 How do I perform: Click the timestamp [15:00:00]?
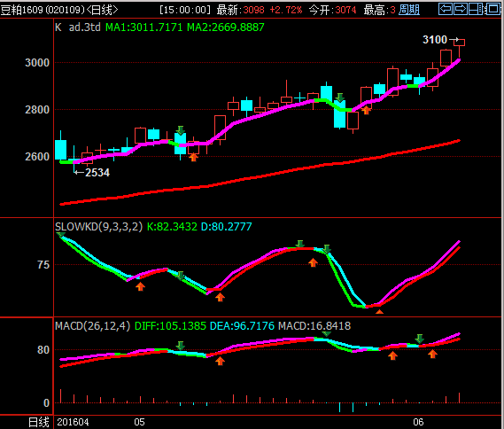pyautogui.click(x=185, y=10)
